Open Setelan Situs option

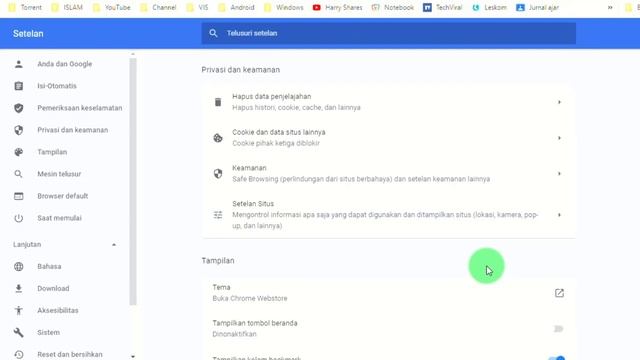[x=389, y=215]
